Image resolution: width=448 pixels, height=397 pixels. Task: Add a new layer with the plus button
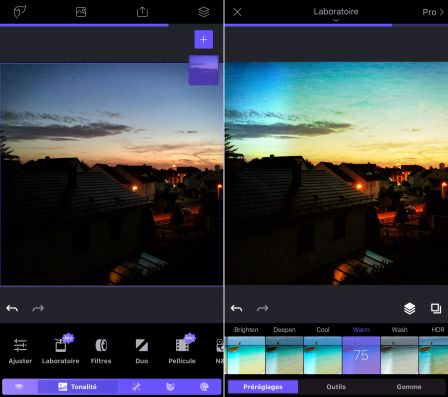tap(204, 39)
